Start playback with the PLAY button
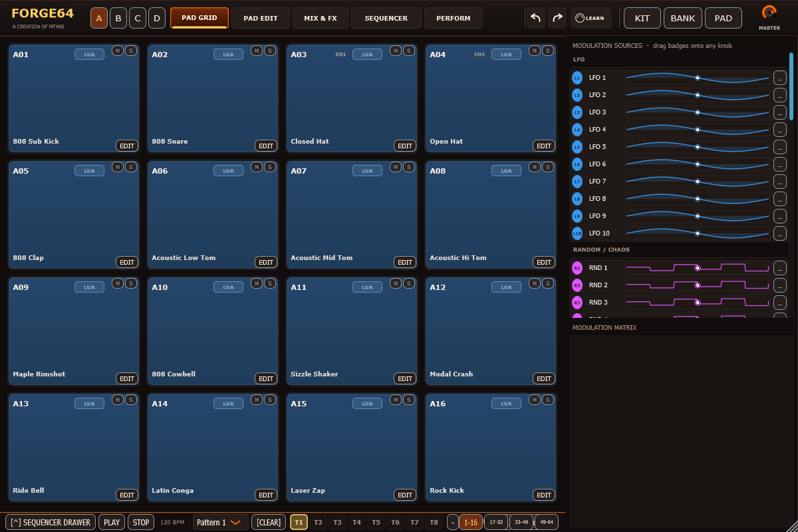Screen dimensions: 798x532 (112, 522)
